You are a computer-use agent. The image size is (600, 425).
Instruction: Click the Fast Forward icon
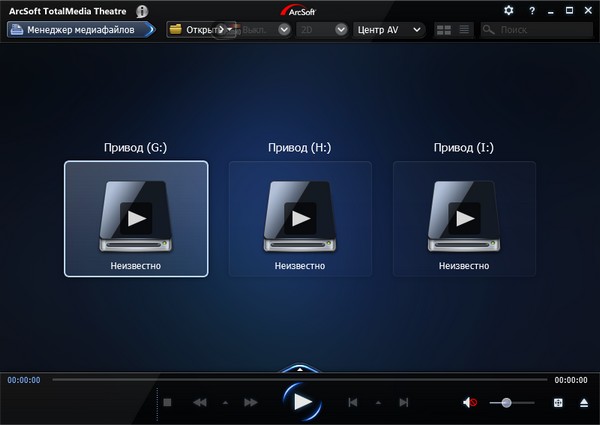click(251, 402)
